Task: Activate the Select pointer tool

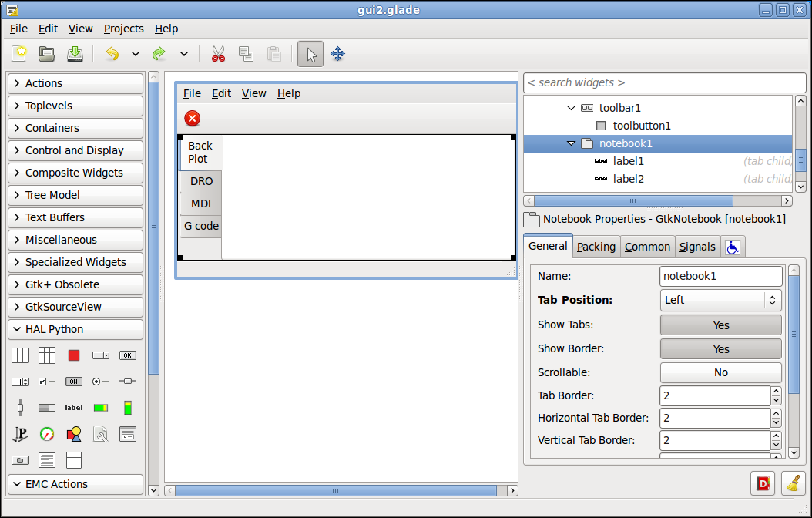Action: [x=310, y=54]
